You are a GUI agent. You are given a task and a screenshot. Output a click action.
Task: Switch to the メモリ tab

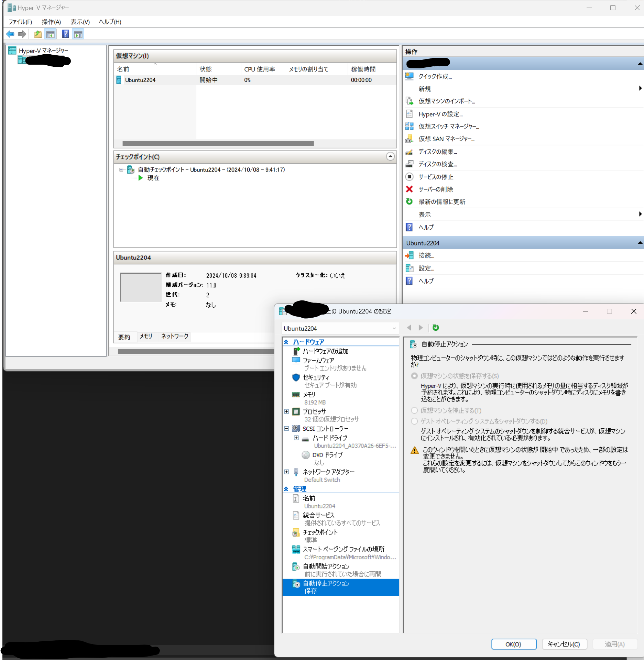tap(146, 336)
